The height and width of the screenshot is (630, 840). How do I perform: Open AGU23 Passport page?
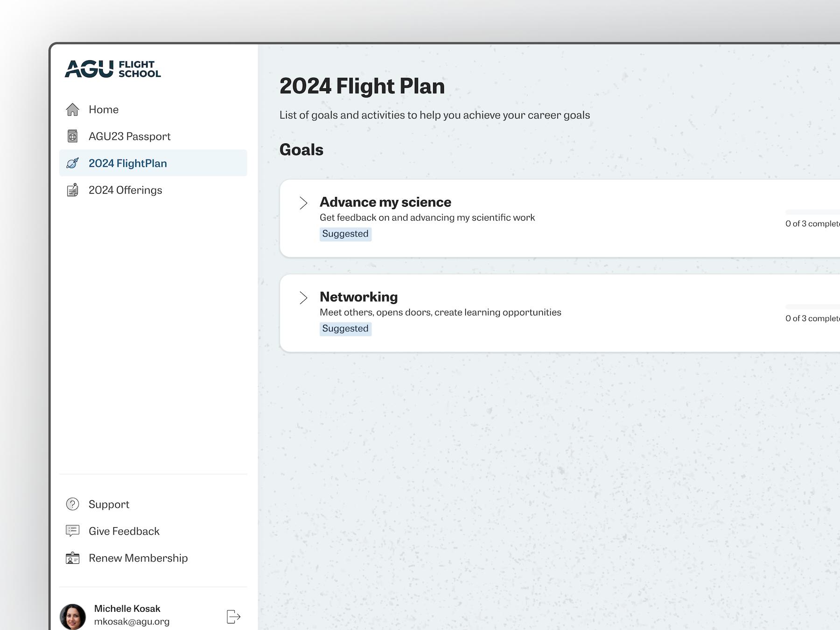[153, 136]
